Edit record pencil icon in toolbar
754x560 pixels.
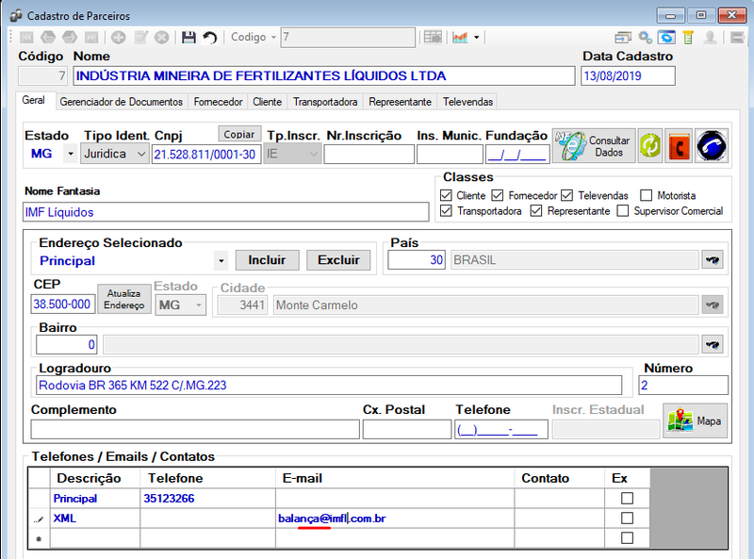click(140, 37)
